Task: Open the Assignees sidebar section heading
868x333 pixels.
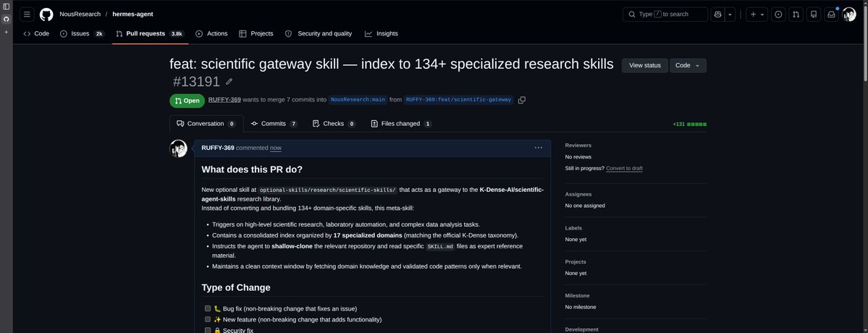Action: click(578, 194)
